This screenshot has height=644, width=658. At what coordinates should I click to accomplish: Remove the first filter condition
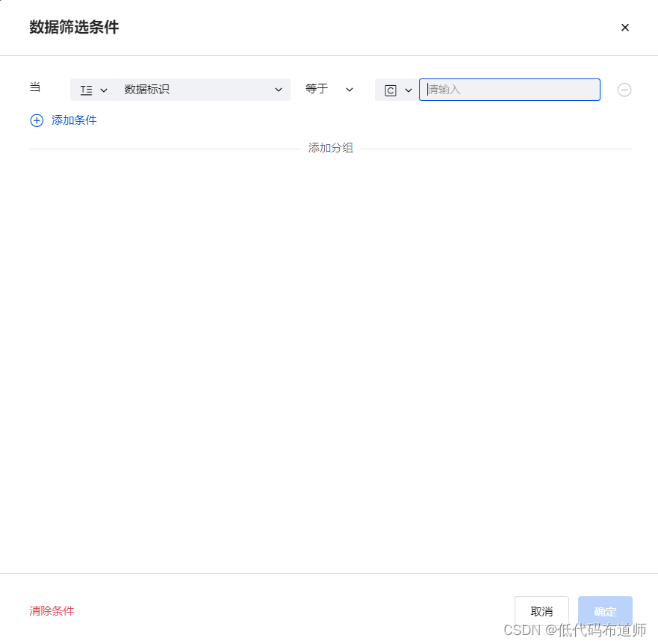click(624, 90)
